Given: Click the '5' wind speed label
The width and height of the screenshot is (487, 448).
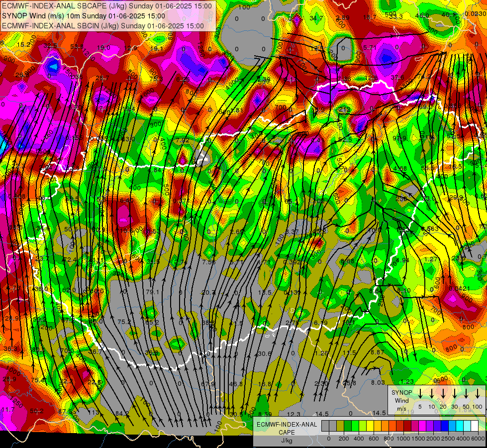Looking at the screenshot, I should 420,407.
